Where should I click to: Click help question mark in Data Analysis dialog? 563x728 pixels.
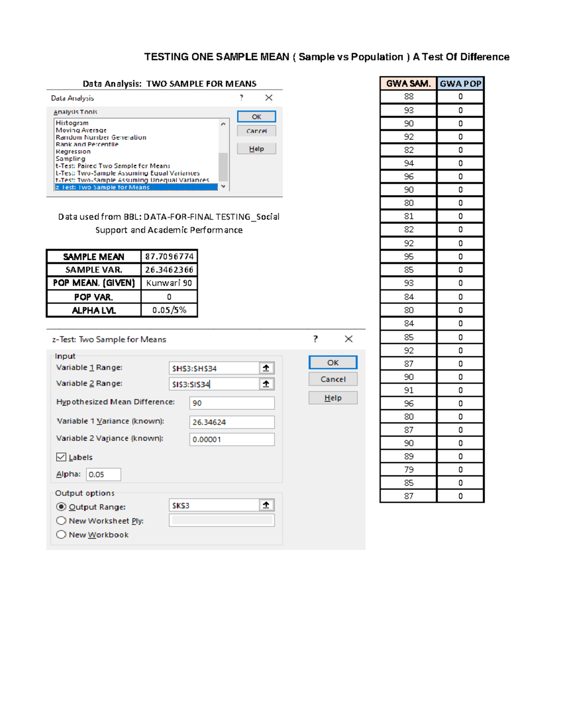[x=241, y=98]
